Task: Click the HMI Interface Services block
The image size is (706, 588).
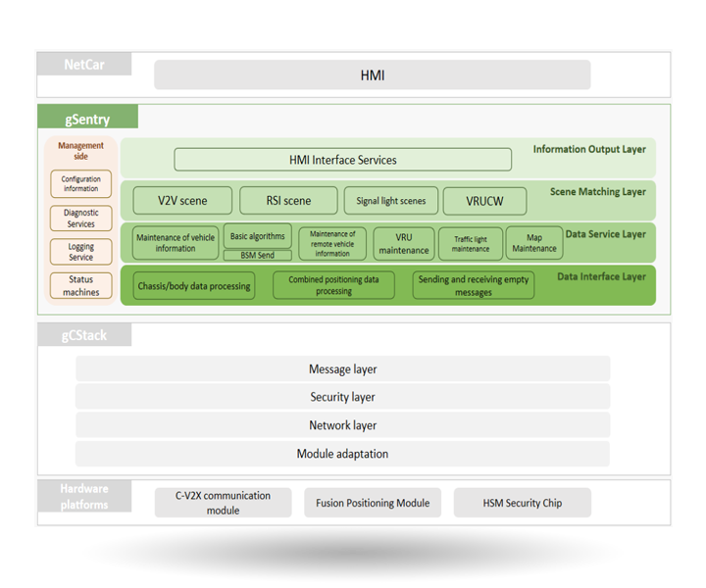Action: point(342,160)
